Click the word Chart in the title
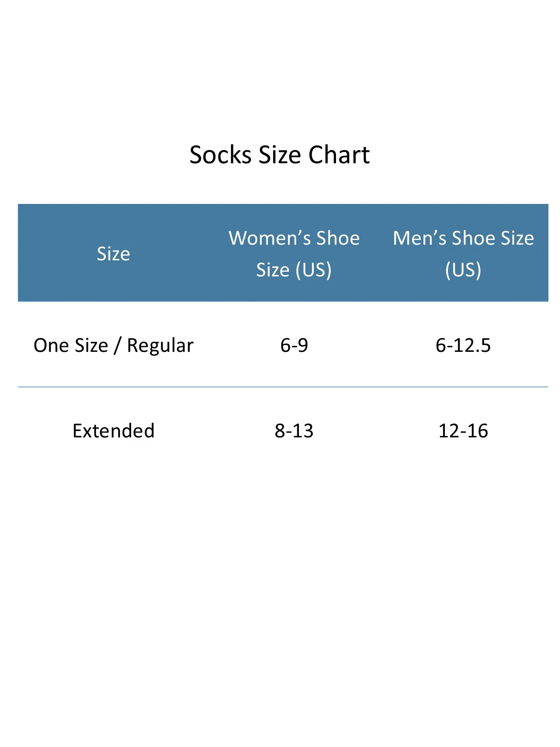Image resolution: width=560 pixels, height=747 pixels. tap(339, 155)
